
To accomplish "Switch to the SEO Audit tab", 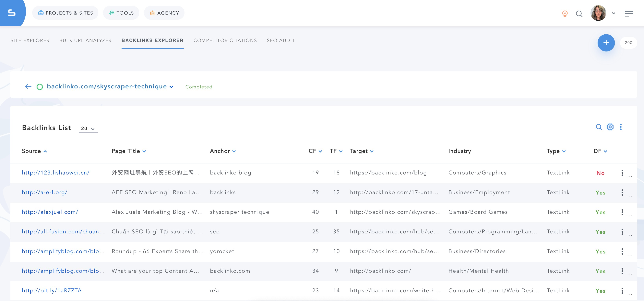I will point(280,40).
